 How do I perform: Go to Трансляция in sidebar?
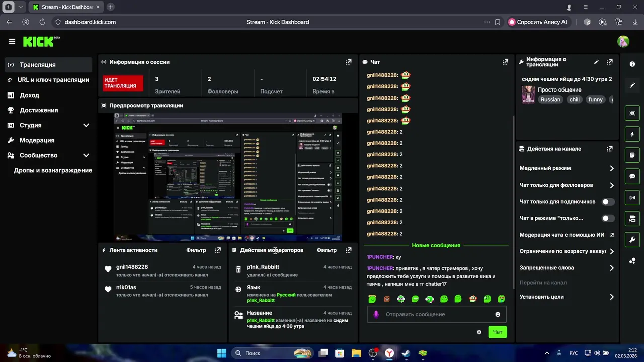pos(48,65)
